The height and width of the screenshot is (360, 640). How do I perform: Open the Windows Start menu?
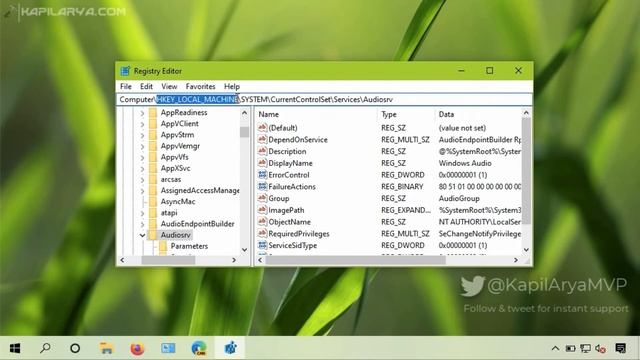pos(15,348)
